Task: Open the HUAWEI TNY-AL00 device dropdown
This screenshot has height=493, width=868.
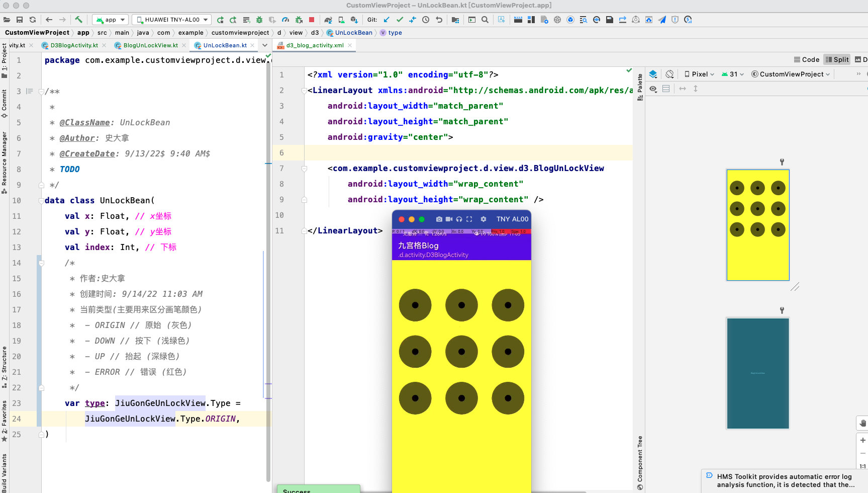Action: 171,20
